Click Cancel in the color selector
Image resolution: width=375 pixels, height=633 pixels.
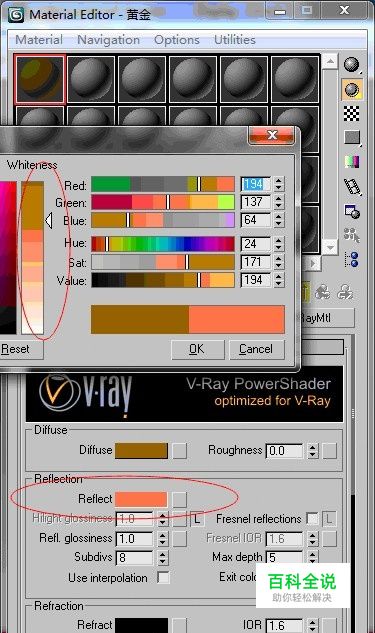coord(256,349)
